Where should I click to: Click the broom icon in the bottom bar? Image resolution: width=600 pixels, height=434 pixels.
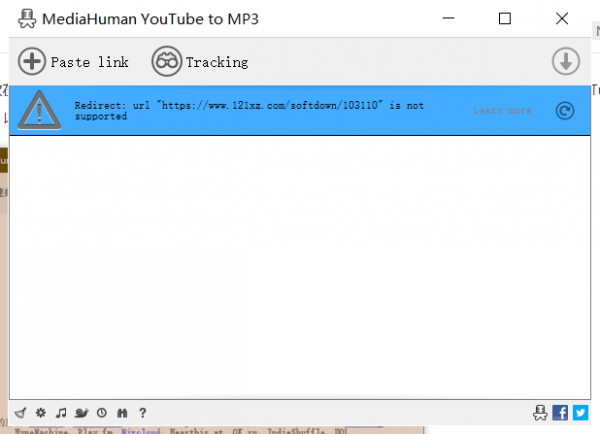coord(20,413)
